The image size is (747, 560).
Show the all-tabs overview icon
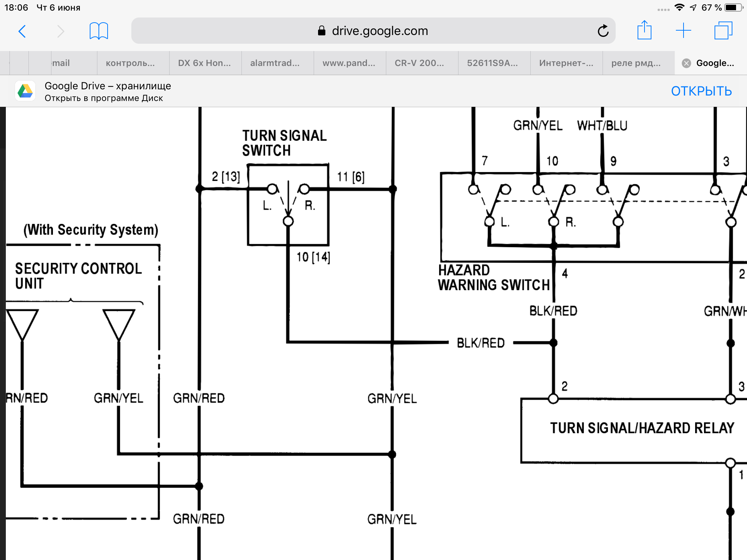tap(723, 31)
